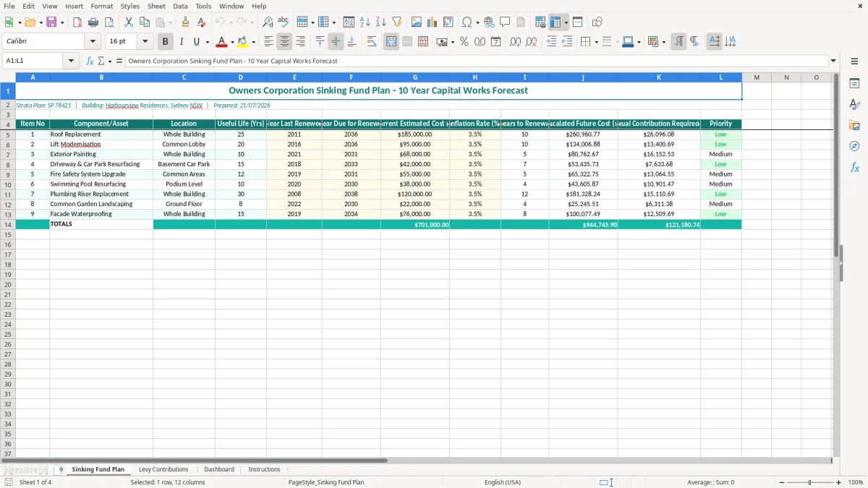Adjust the zoom slider in status bar

pyautogui.click(x=810, y=482)
